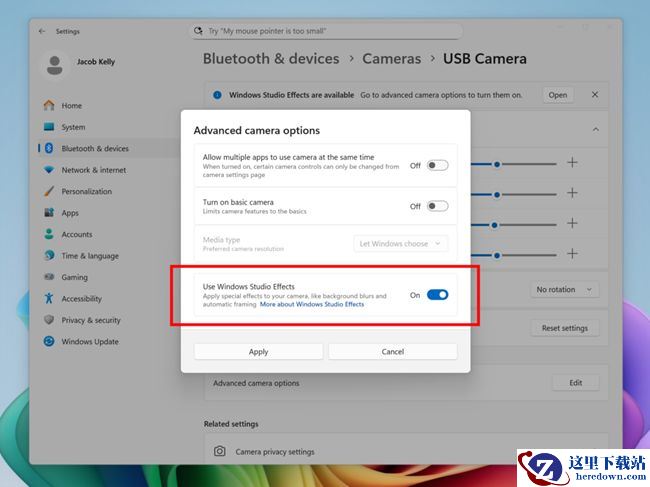The height and width of the screenshot is (487, 650).
Task: Click the Accessibility figure icon
Action: click(x=49, y=298)
